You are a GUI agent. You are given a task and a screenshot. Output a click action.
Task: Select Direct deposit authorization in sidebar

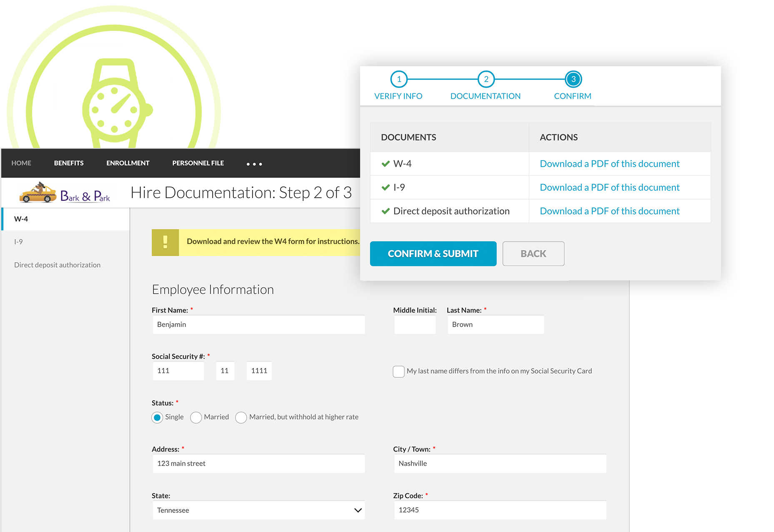pyautogui.click(x=57, y=265)
